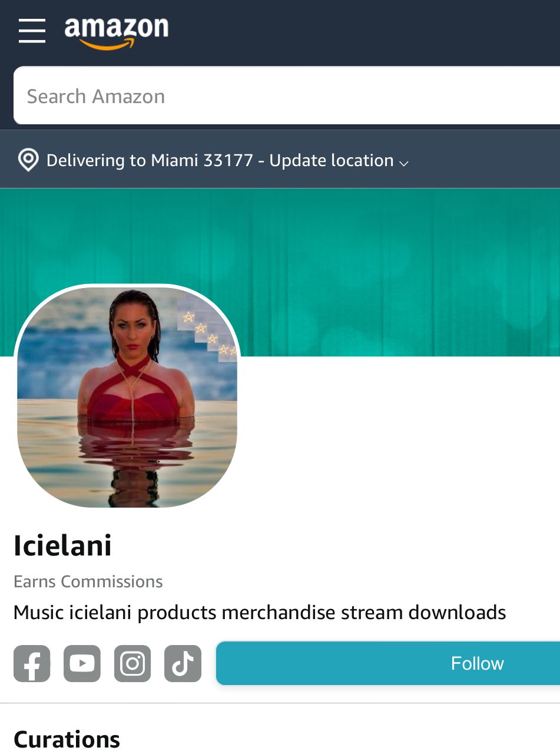Go to the Curations section heading
The width and height of the screenshot is (560, 754).
tap(67, 739)
